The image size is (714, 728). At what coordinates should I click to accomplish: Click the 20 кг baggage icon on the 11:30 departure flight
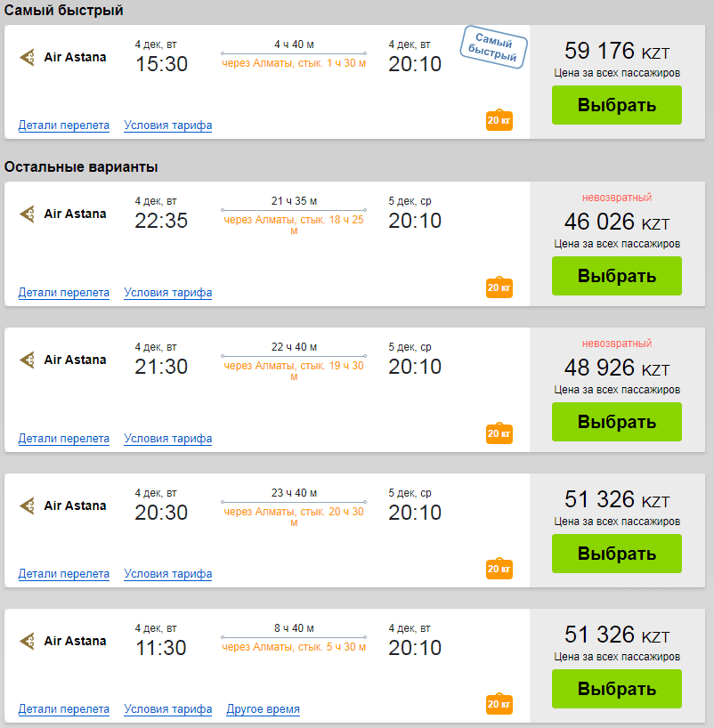(x=499, y=704)
